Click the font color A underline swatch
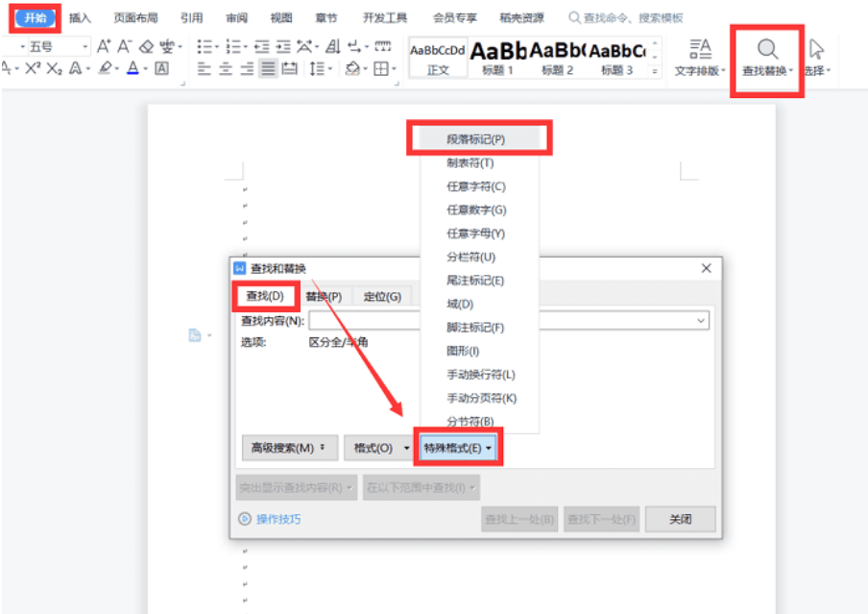The image size is (868, 614). coord(133,68)
